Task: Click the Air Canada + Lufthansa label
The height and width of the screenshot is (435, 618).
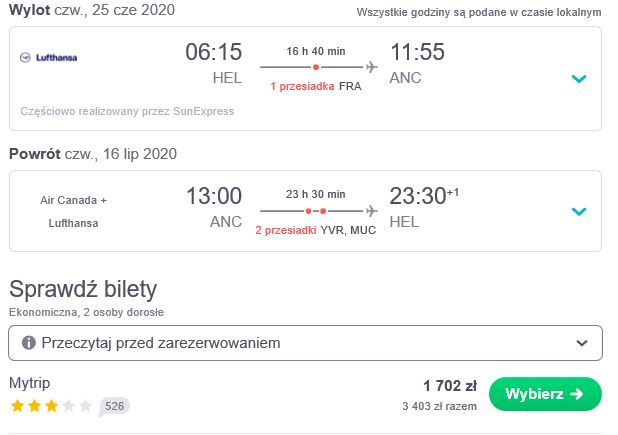Action: [x=73, y=212]
